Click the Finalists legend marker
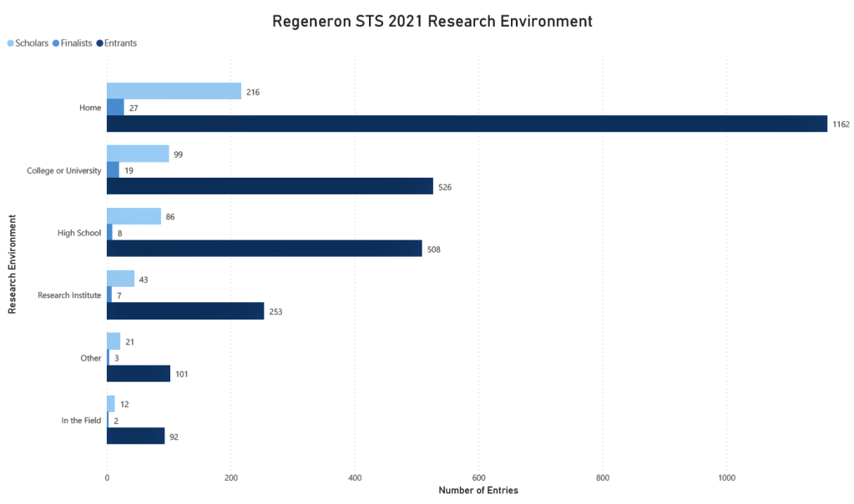Screen dimensions: 854x504 coord(55,43)
